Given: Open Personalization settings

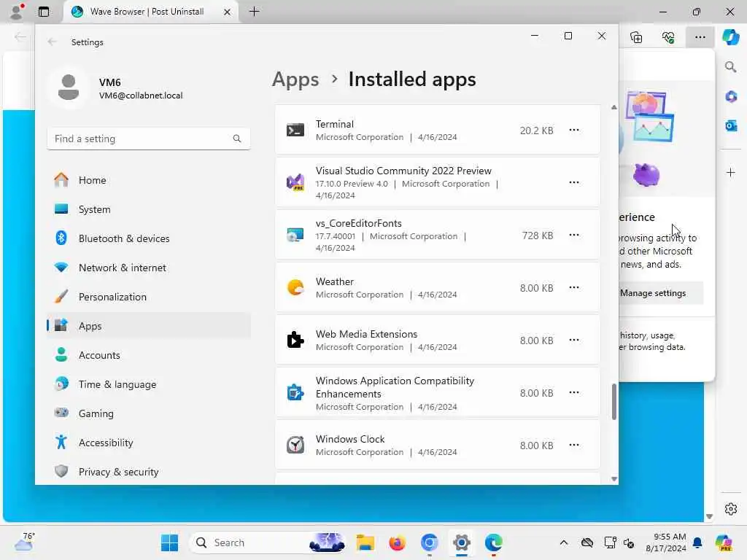Looking at the screenshot, I should [149, 297].
